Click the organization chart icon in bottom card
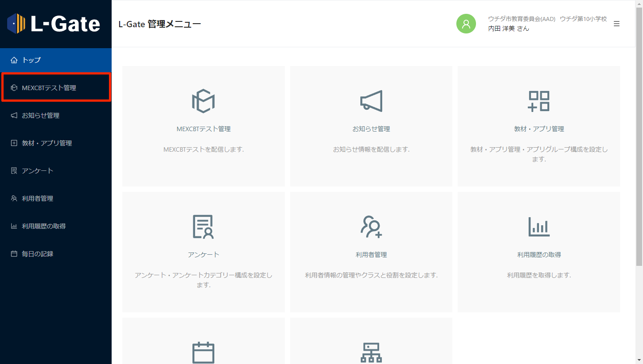The width and height of the screenshot is (643, 364). tap(372, 353)
